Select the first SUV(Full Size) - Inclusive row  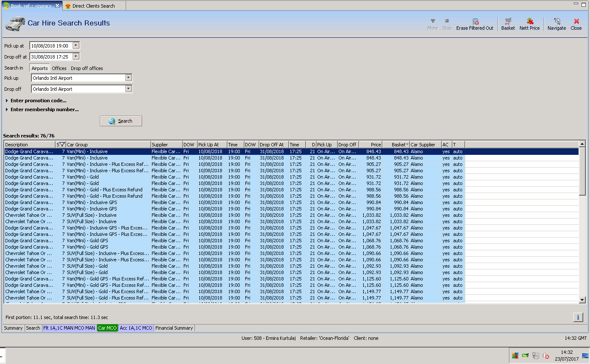point(292,215)
